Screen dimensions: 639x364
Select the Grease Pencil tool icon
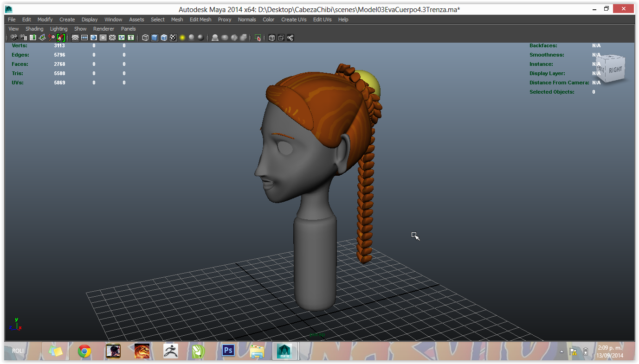(x=61, y=38)
